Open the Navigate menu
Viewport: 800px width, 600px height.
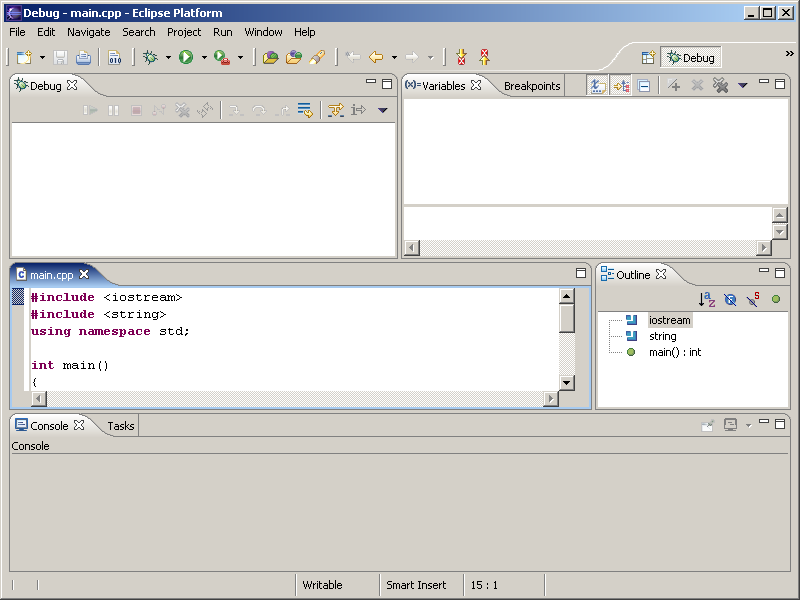click(x=88, y=32)
